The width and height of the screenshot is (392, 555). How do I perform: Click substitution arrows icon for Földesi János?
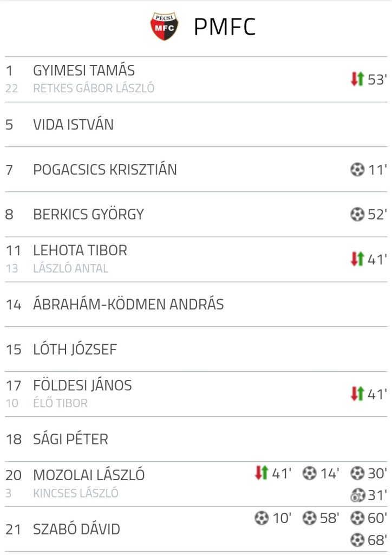(357, 394)
